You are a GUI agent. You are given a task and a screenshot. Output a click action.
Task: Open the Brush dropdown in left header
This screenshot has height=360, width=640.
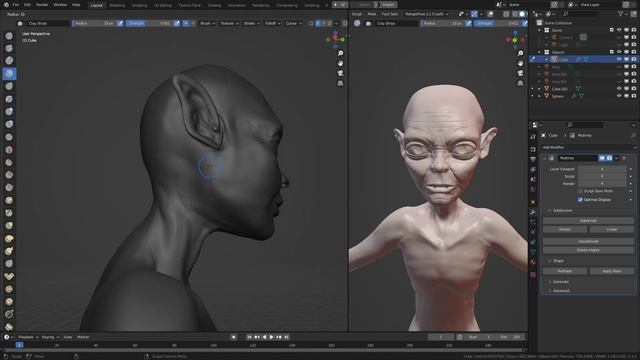pyautogui.click(x=207, y=23)
